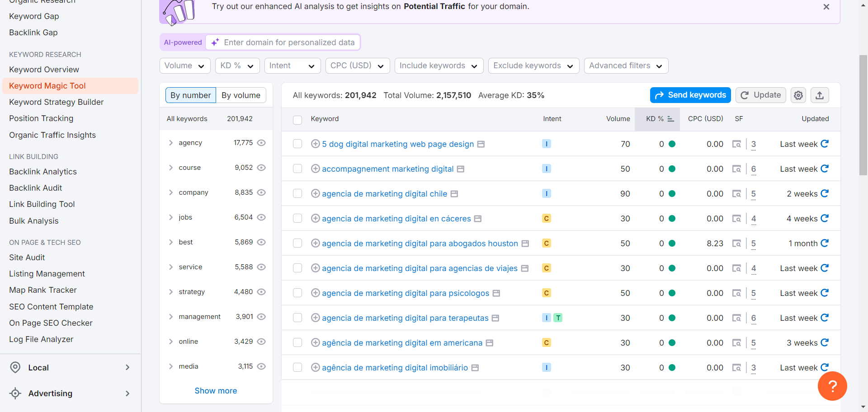Refresh the 'agência de marketing digital em americana' row
This screenshot has width=868, height=412.
click(825, 342)
